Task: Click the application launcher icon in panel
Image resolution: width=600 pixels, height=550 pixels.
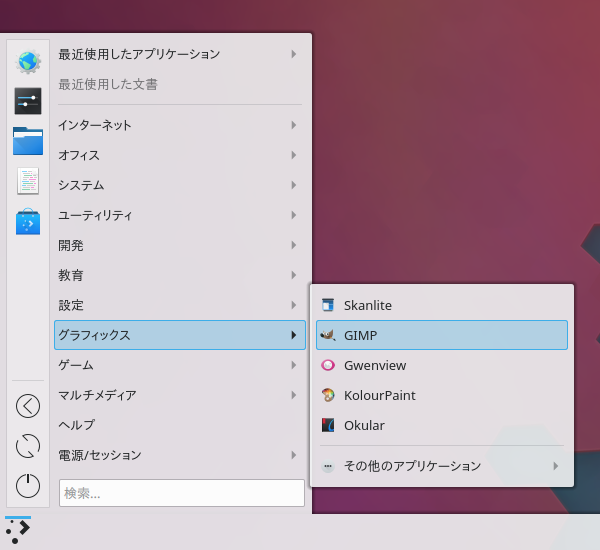Action: pos(18,531)
